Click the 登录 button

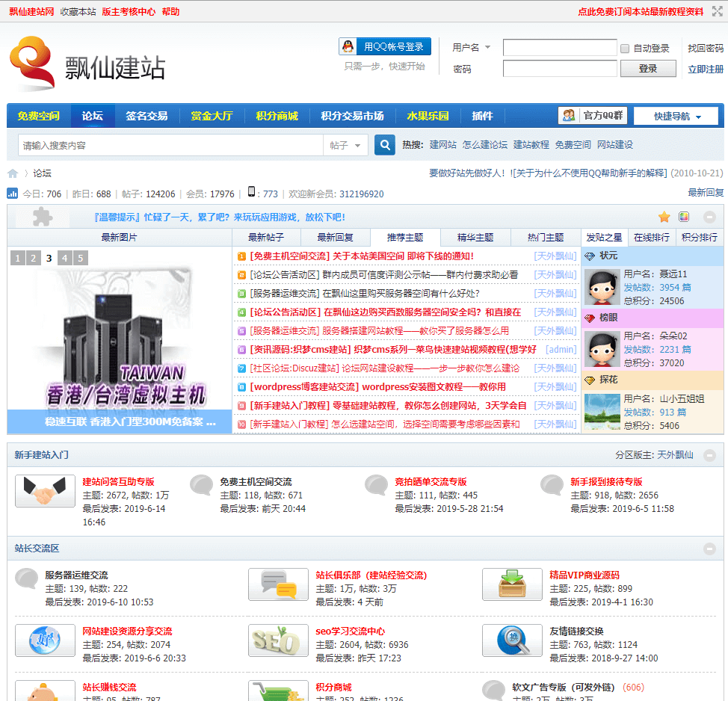(x=647, y=68)
